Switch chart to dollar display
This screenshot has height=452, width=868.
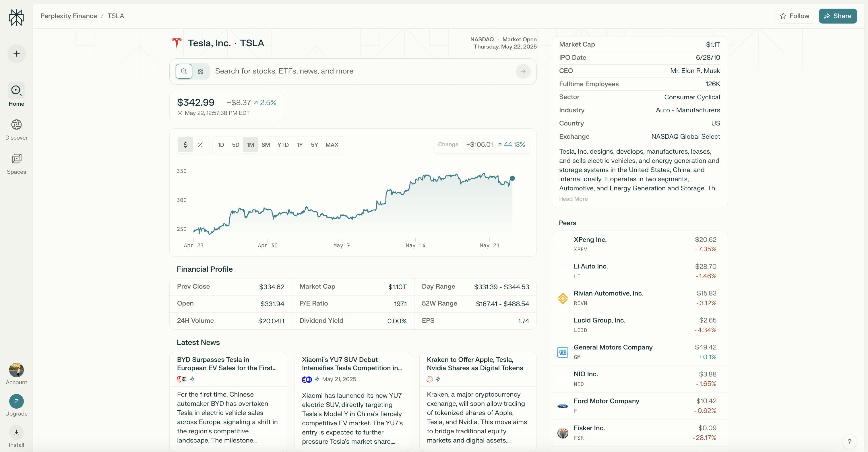pos(185,145)
